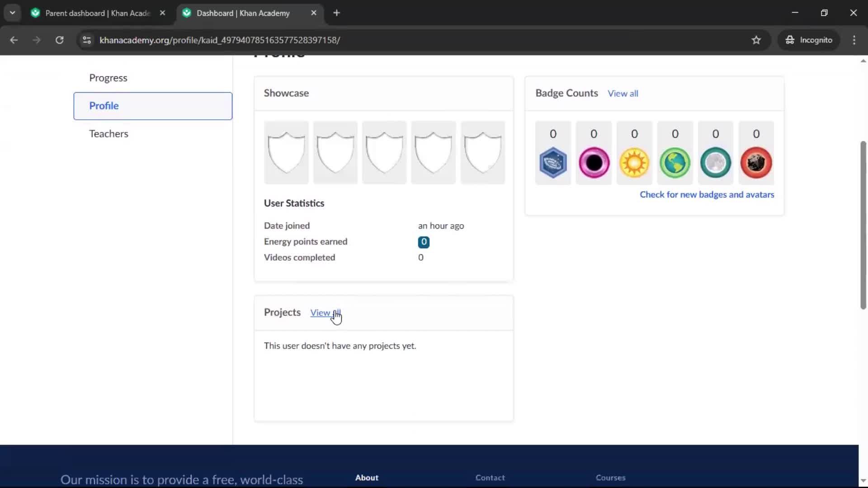Select the second empty showcase shield
The width and height of the screenshot is (868, 488).
[335, 153]
